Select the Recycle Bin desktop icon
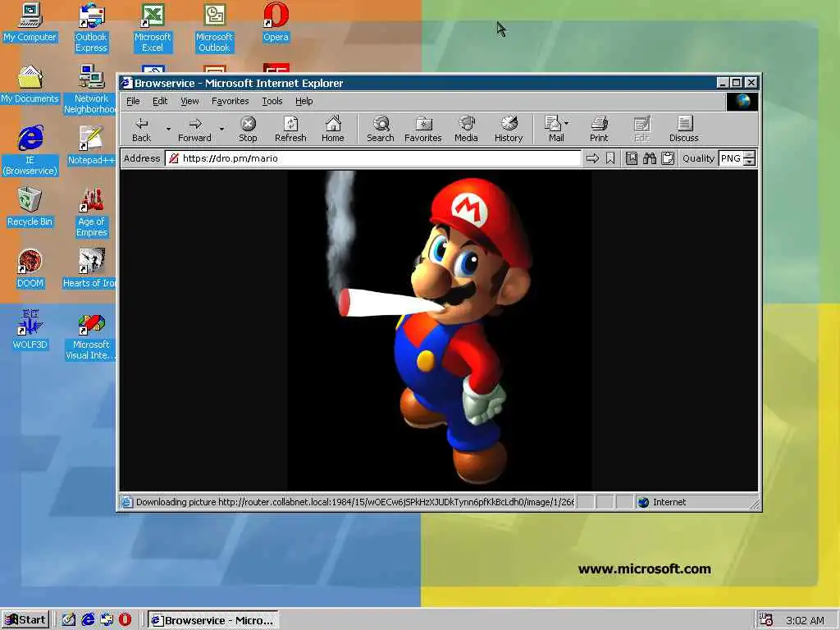840x630 pixels. [30, 208]
